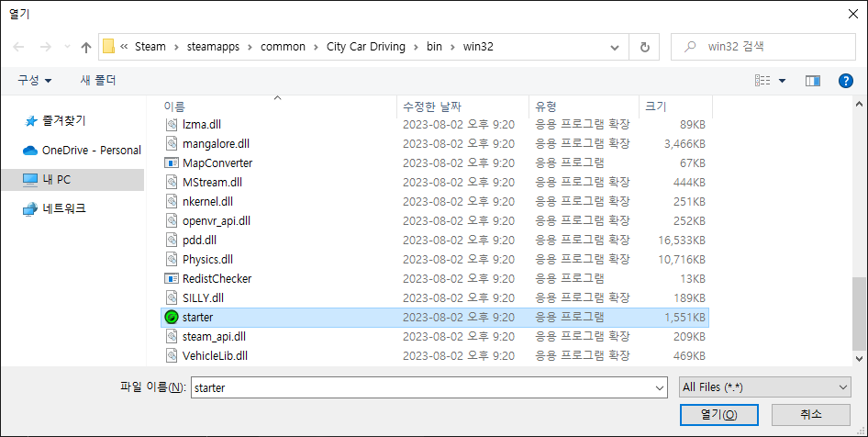The width and height of the screenshot is (868, 437).
Task: Click the folder icon in address bar
Action: point(109,47)
